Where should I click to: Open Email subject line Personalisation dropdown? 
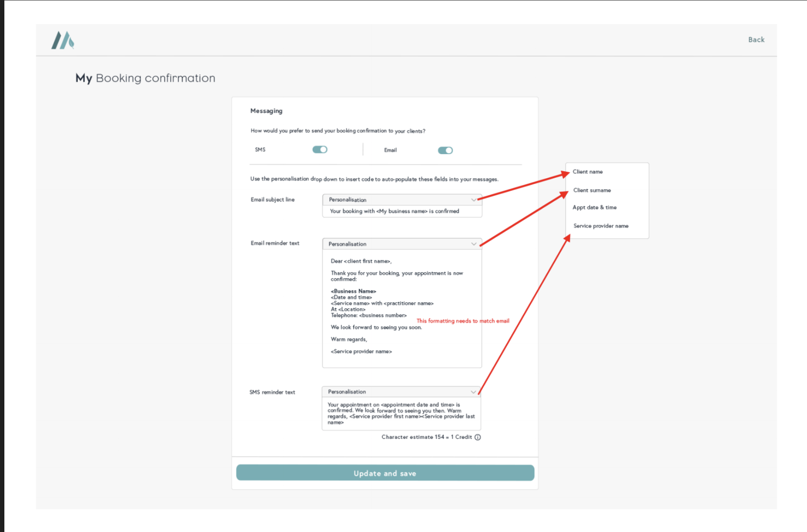401,200
